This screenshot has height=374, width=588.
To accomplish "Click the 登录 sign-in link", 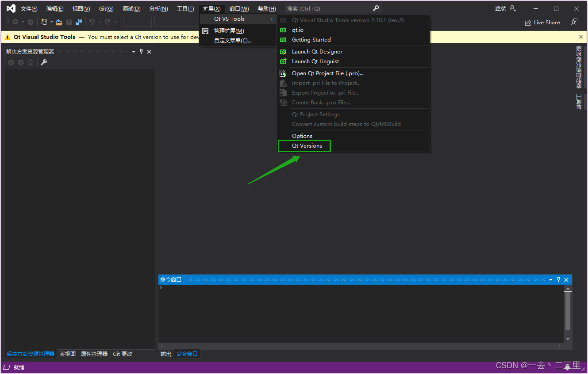I will (x=500, y=8).
